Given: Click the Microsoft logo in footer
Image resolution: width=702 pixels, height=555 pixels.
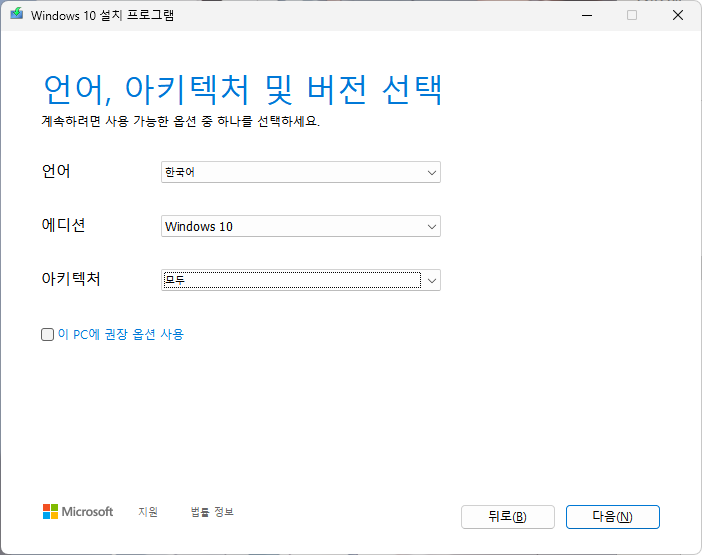Looking at the screenshot, I should [78, 512].
